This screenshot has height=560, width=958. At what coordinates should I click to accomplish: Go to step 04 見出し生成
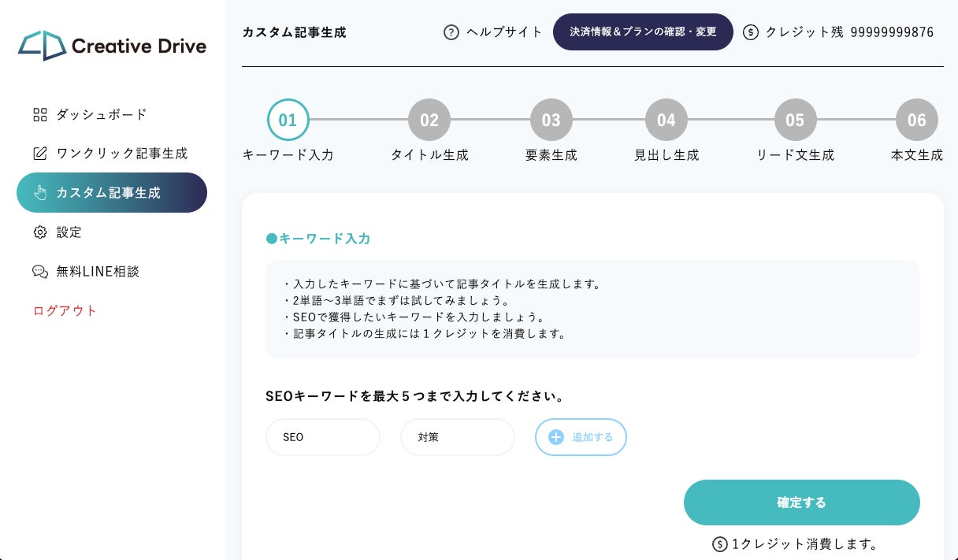click(x=667, y=121)
